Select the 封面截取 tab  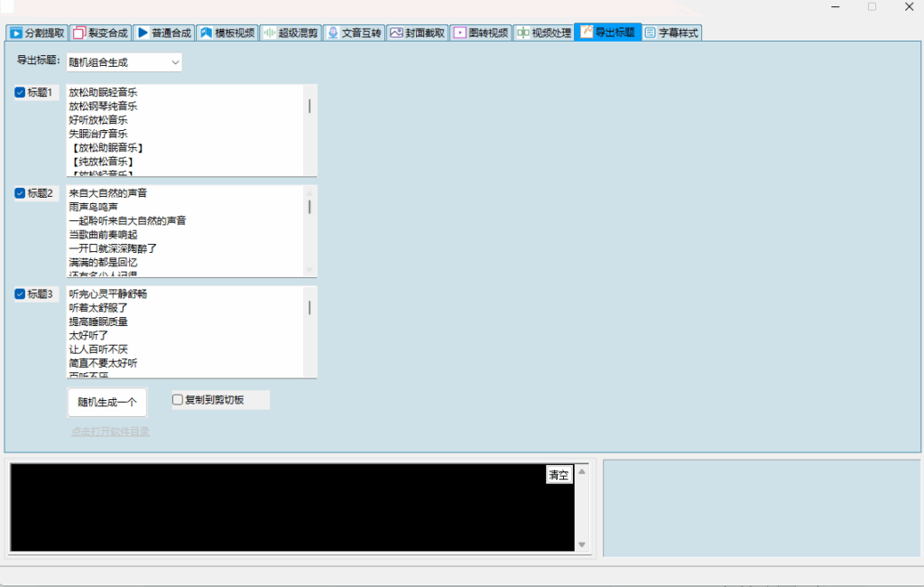point(418,33)
